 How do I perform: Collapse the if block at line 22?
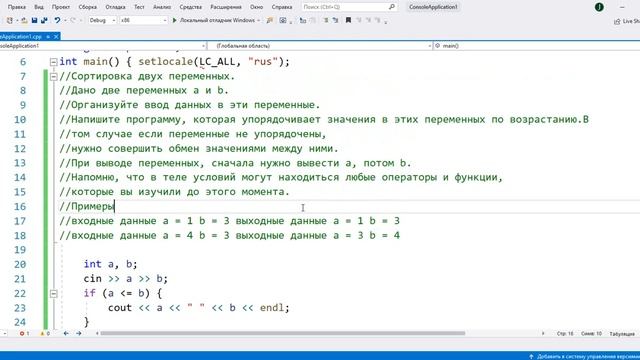click(53, 293)
